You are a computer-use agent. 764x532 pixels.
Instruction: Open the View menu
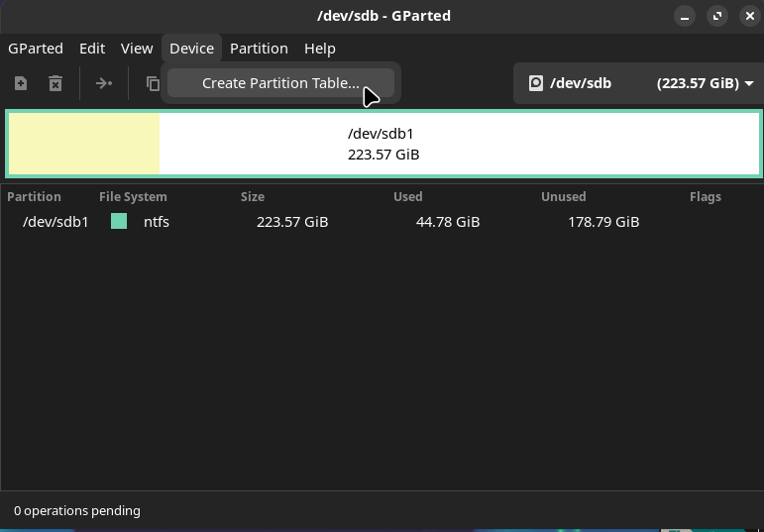coord(137,49)
